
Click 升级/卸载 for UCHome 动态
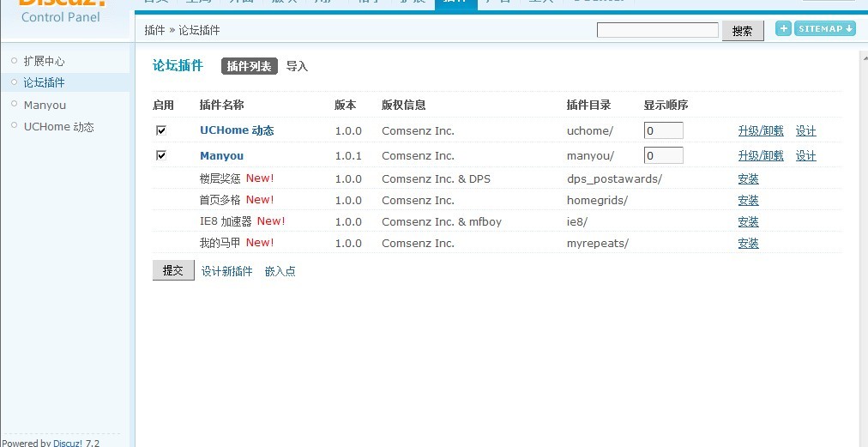(761, 130)
